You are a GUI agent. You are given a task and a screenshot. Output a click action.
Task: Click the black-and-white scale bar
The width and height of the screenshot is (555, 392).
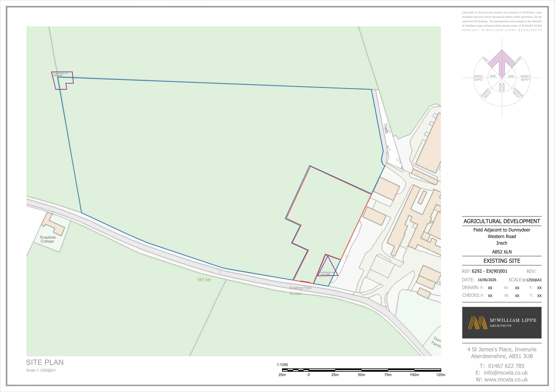(361, 370)
